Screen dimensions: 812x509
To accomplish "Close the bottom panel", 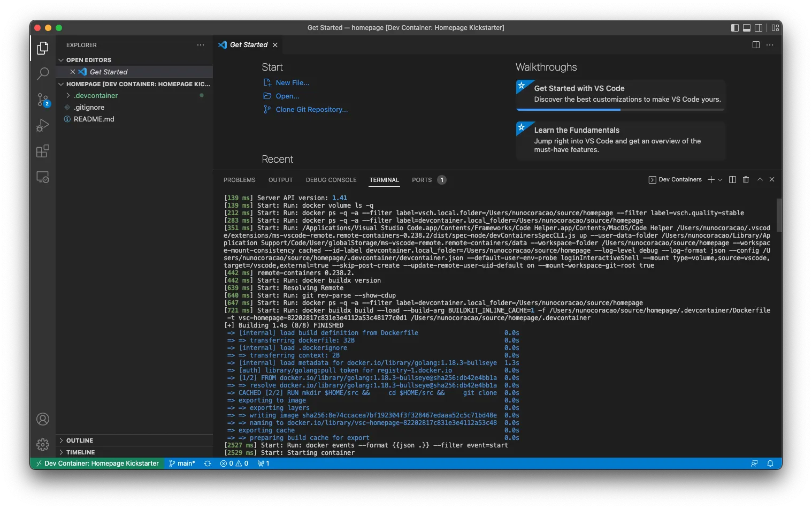I will 772,180.
